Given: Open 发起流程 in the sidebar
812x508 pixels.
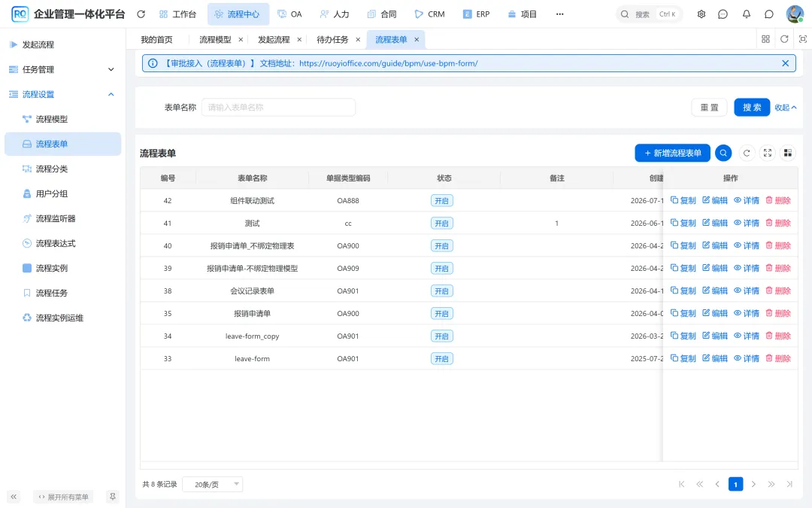Looking at the screenshot, I should (x=62, y=44).
